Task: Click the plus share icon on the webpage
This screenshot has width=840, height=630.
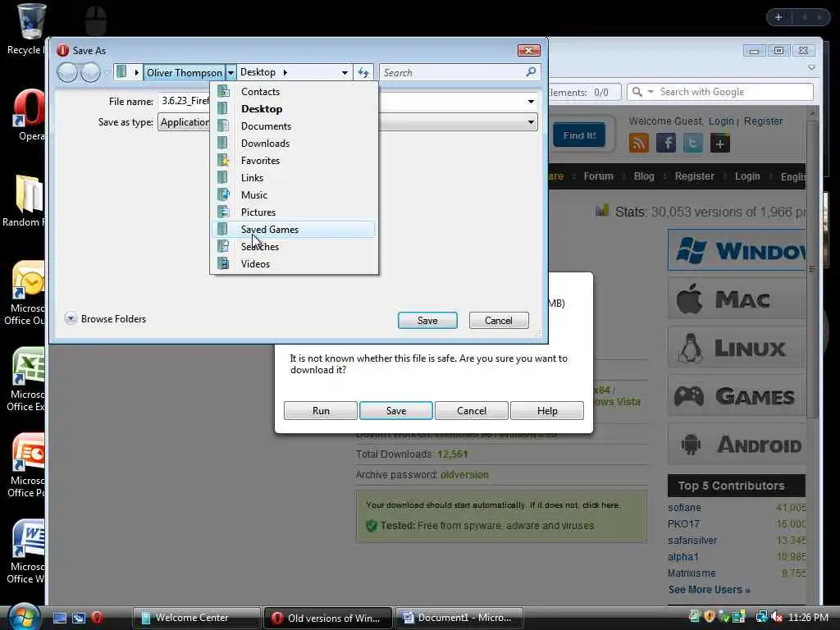Action: 720,143
